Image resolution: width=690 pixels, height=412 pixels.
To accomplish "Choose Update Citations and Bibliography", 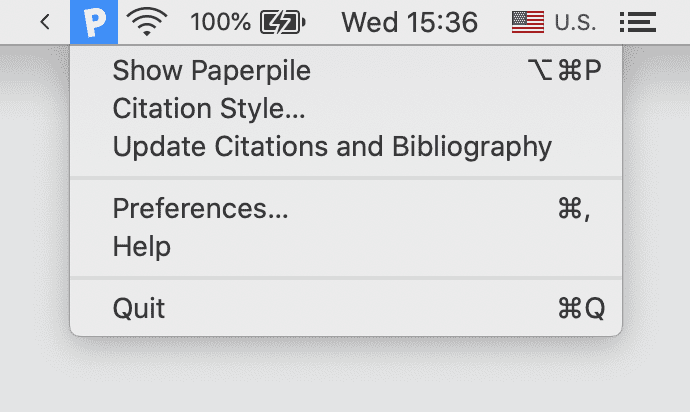I will (332, 146).
